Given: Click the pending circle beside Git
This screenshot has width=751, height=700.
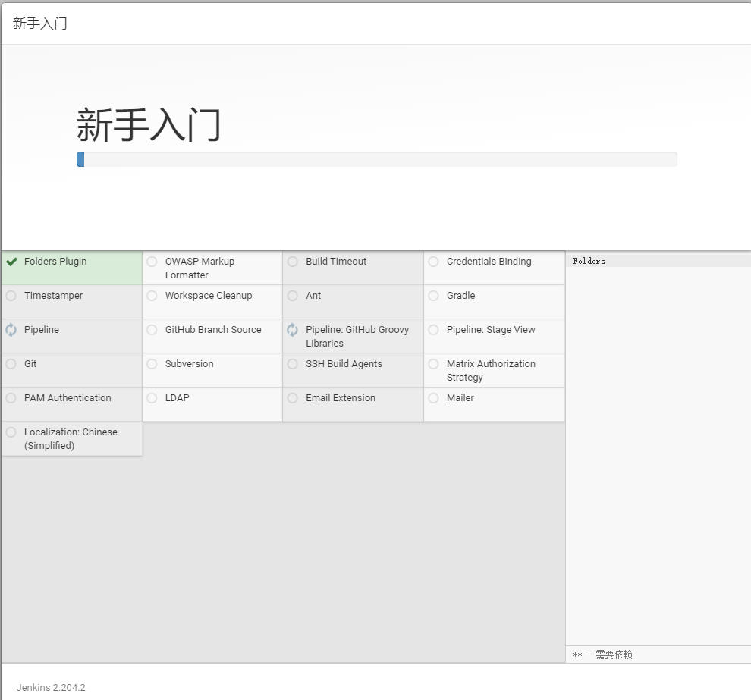Looking at the screenshot, I should tap(11, 364).
